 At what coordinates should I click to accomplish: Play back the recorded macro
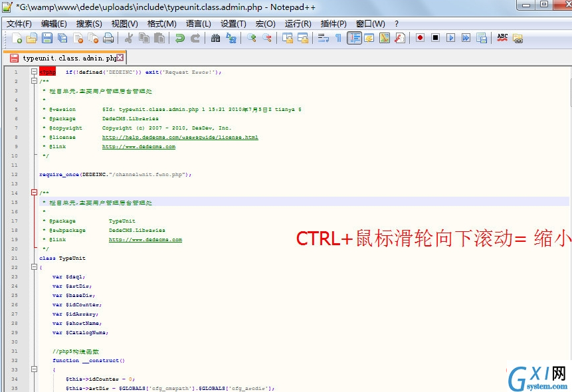[x=451, y=38]
